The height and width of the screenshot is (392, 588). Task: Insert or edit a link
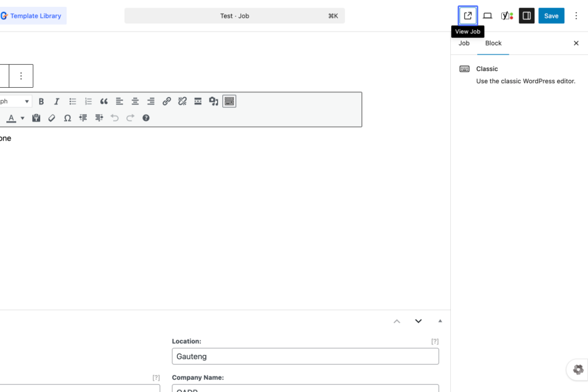(x=167, y=102)
